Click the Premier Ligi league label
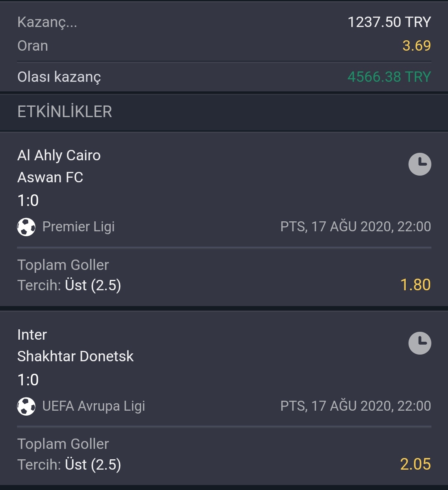 pos(78,227)
